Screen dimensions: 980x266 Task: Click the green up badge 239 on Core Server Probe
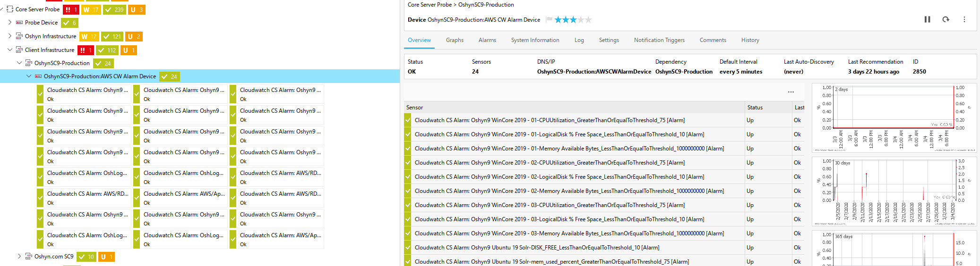(114, 9)
